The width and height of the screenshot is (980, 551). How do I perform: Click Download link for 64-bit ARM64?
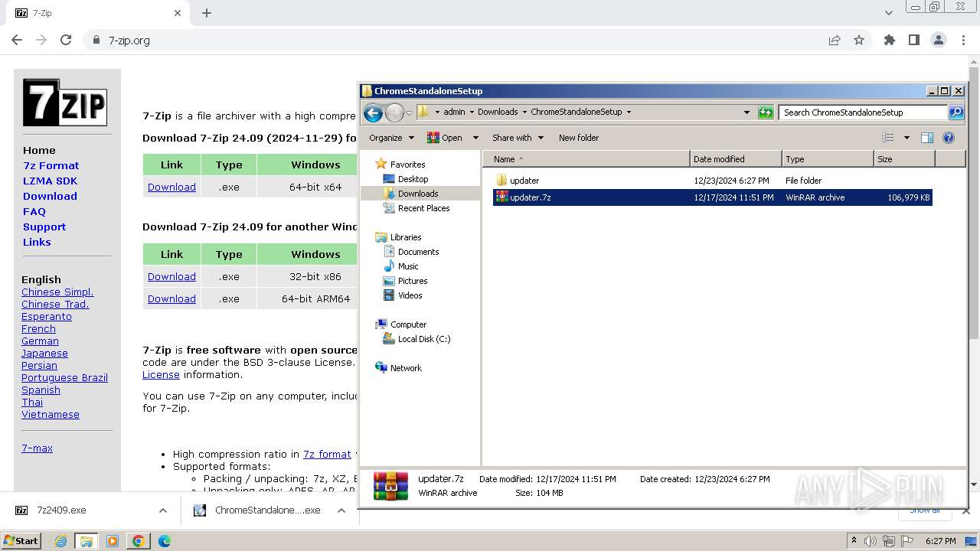(x=171, y=298)
